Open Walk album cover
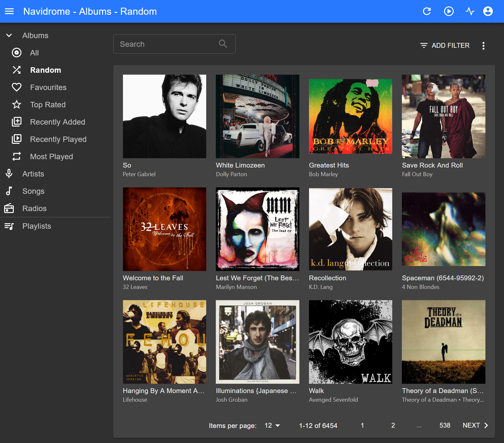This screenshot has height=443, width=504. coord(351,342)
